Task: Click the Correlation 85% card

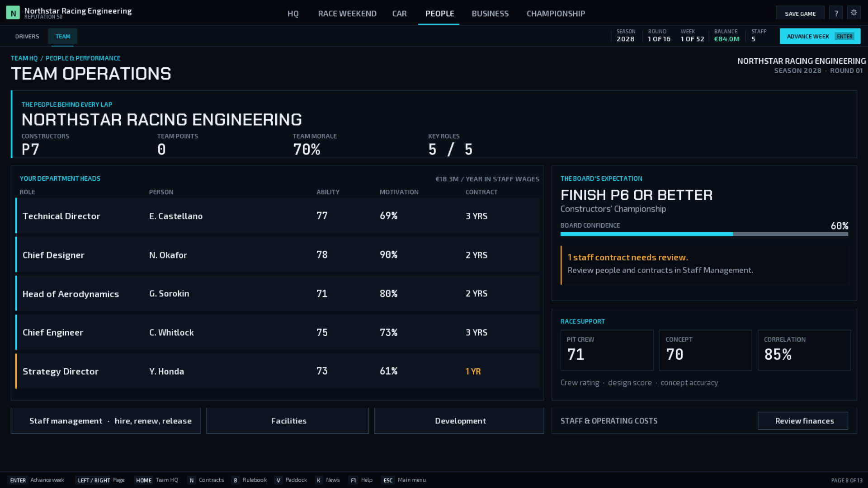Action: click(x=804, y=350)
